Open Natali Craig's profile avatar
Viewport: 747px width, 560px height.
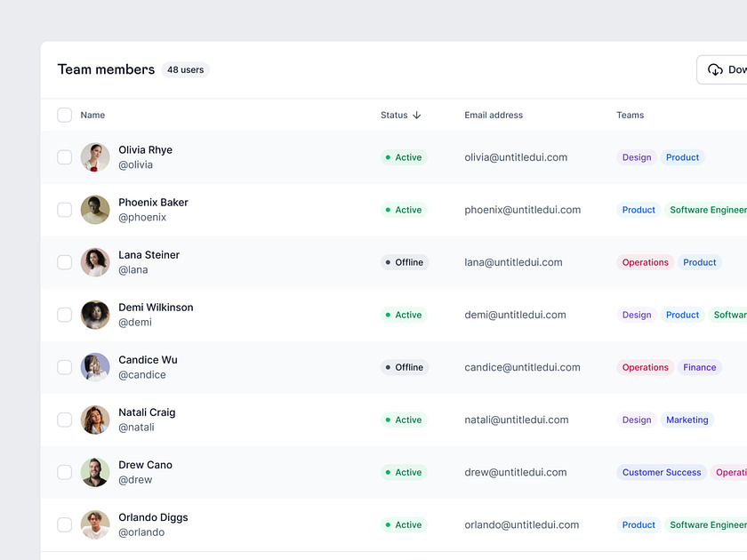[x=95, y=419]
